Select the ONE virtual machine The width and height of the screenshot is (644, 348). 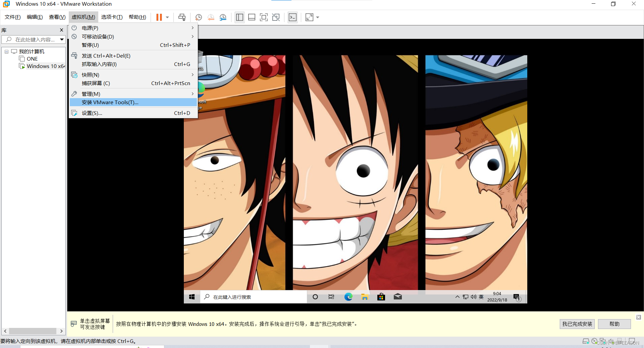(x=32, y=59)
